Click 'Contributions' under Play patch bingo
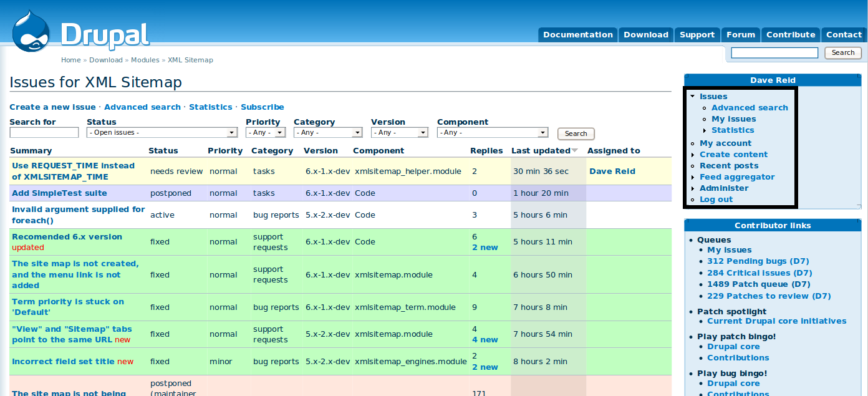This screenshot has height=396, width=868. 738,358
